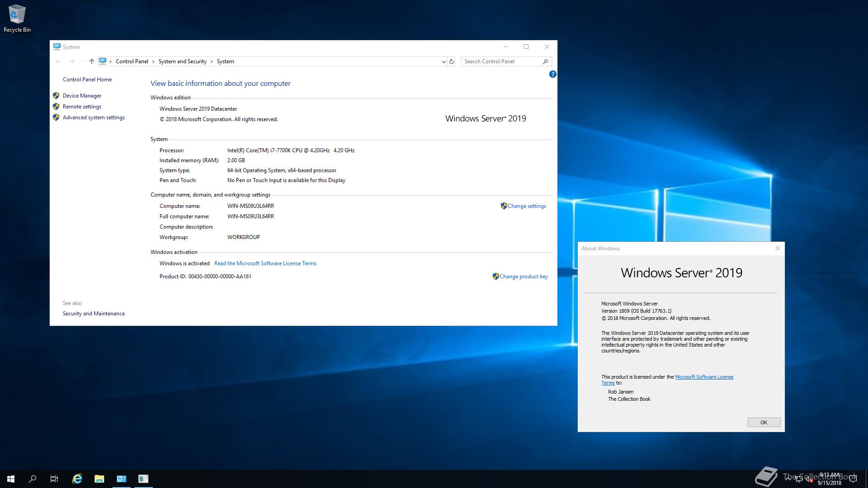Image resolution: width=868 pixels, height=488 pixels.
Task: Open the taskbar clock and date
Action: click(829, 479)
